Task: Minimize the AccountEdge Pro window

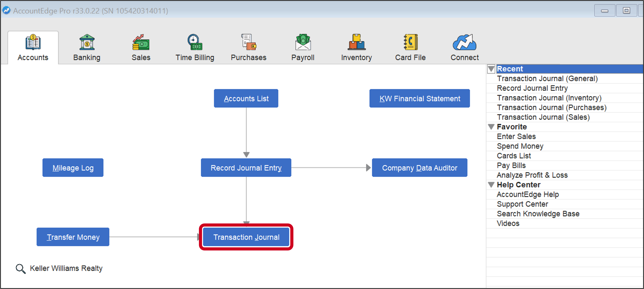Action: click(x=605, y=10)
